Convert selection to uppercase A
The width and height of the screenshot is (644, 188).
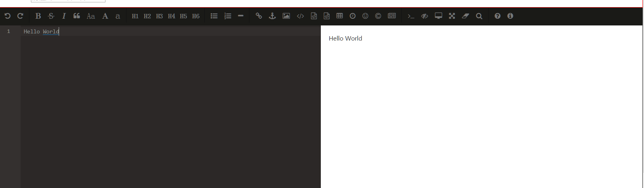[105, 16]
